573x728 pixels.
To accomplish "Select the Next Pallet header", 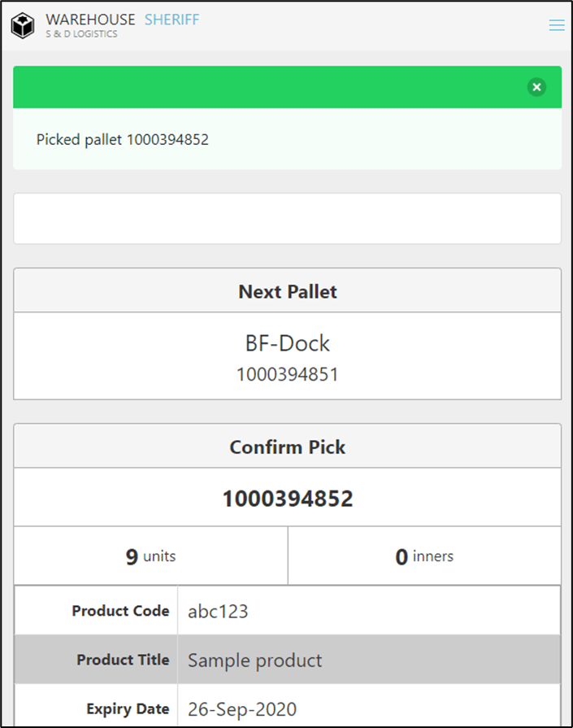I will (287, 291).
